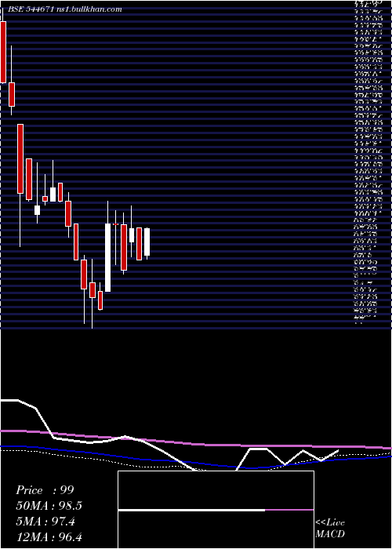
Task: Click the last white candlestick on the right
Action: tap(147, 242)
